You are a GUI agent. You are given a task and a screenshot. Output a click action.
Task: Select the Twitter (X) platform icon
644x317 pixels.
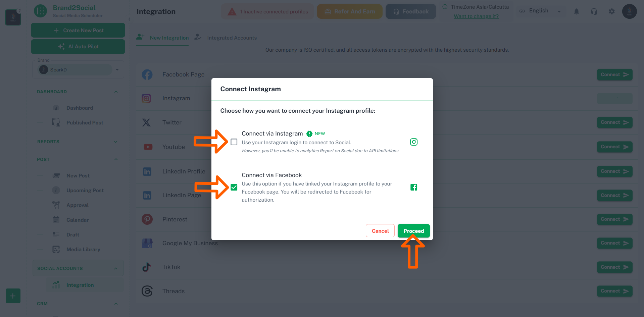click(x=147, y=122)
